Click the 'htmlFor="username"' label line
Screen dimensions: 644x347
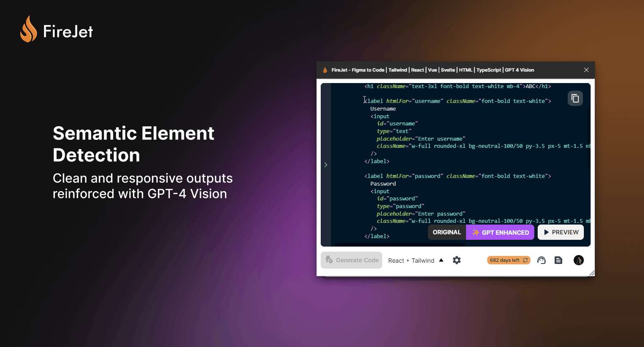[458, 101]
